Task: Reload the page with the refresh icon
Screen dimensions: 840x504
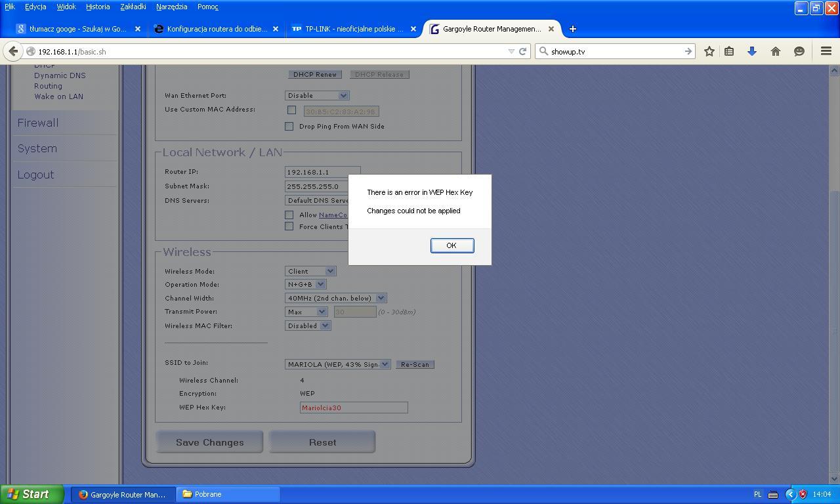Action: tap(523, 51)
